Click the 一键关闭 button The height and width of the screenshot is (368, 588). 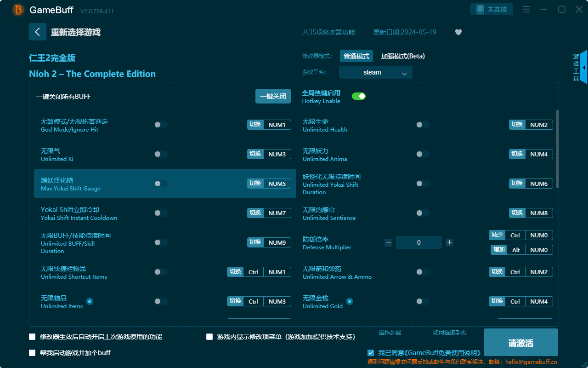(x=273, y=96)
